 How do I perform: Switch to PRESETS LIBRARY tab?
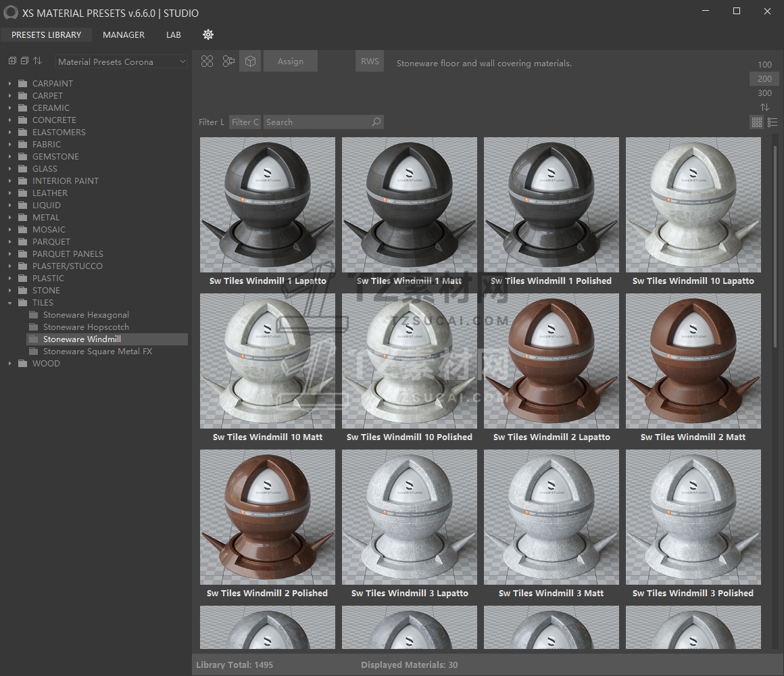(46, 34)
